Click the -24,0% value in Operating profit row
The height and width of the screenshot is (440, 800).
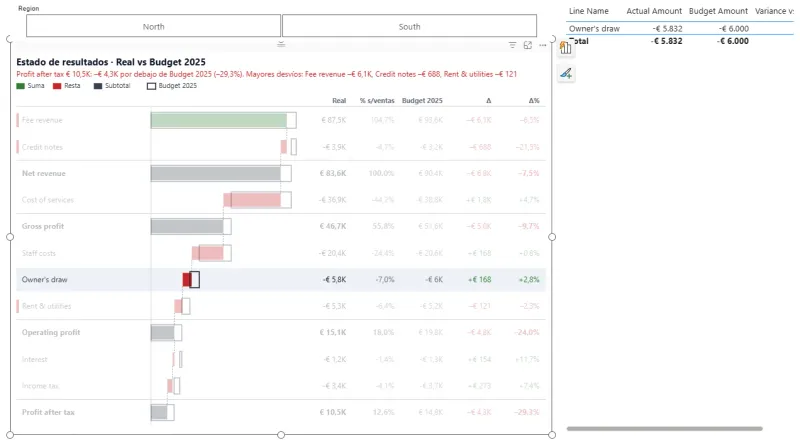527,332
